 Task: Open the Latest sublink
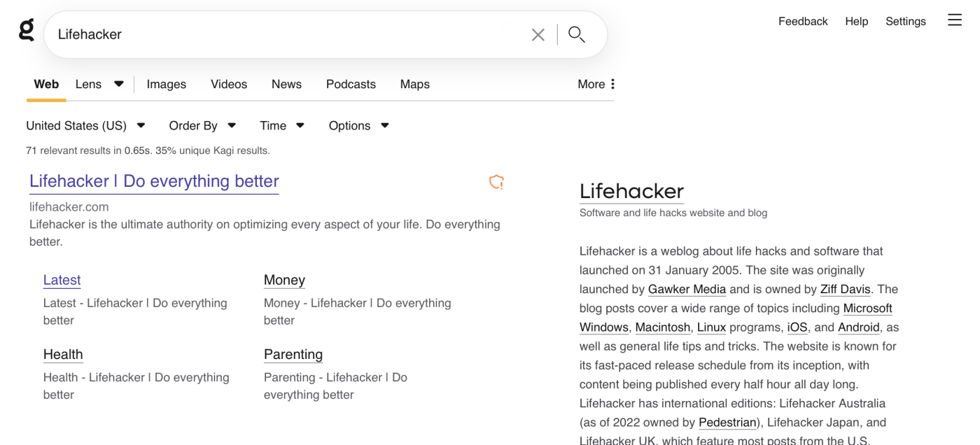click(62, 279)
